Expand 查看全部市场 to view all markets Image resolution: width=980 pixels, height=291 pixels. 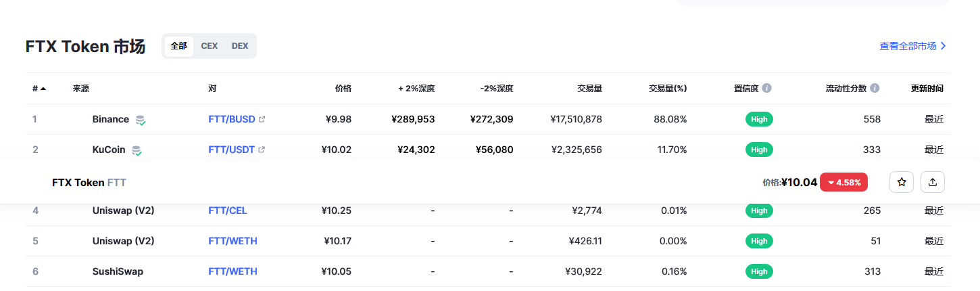[x=912, y=46]
